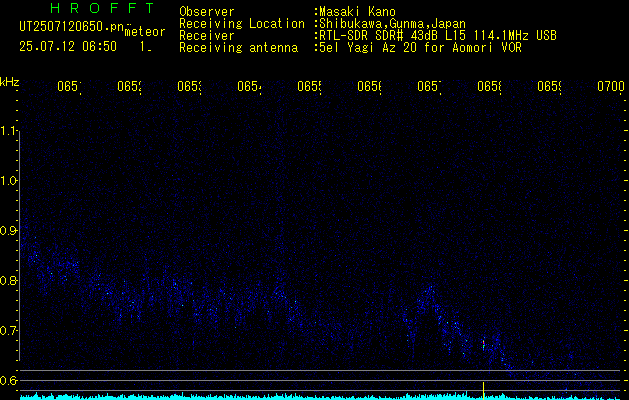The height and width of the screenshot is (400, 629).
Task: Select the filename UT2507120650.pn text
Action: (71, 27)
